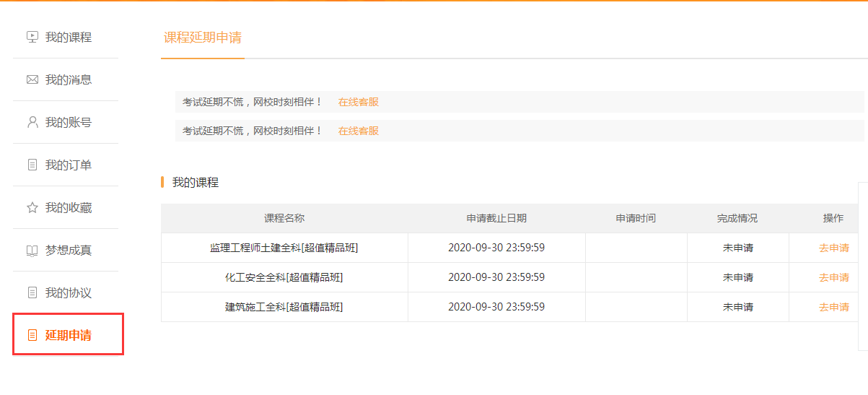Select the 监理工程师土建全科[超值精品班] course name
The height and width of the screenshot is (395, 868).
tap(284, 248)
